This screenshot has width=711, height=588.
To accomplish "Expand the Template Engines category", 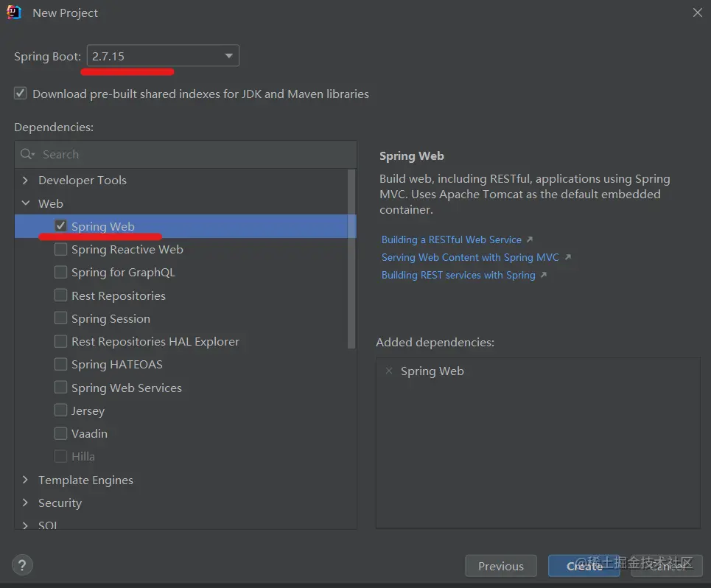I will pos(26,480).
